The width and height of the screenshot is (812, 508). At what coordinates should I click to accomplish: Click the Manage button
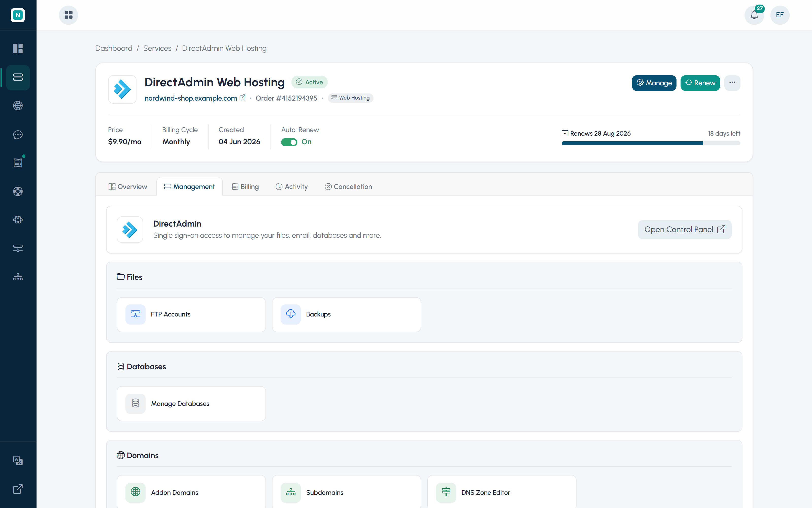(x=654, y=83)
